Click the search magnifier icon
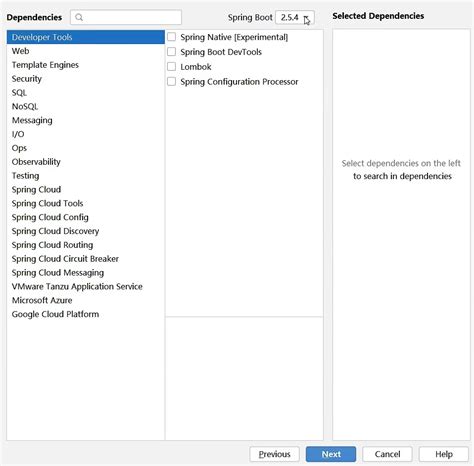The width and height of the screenshot is (474, 466). [79, 17]
